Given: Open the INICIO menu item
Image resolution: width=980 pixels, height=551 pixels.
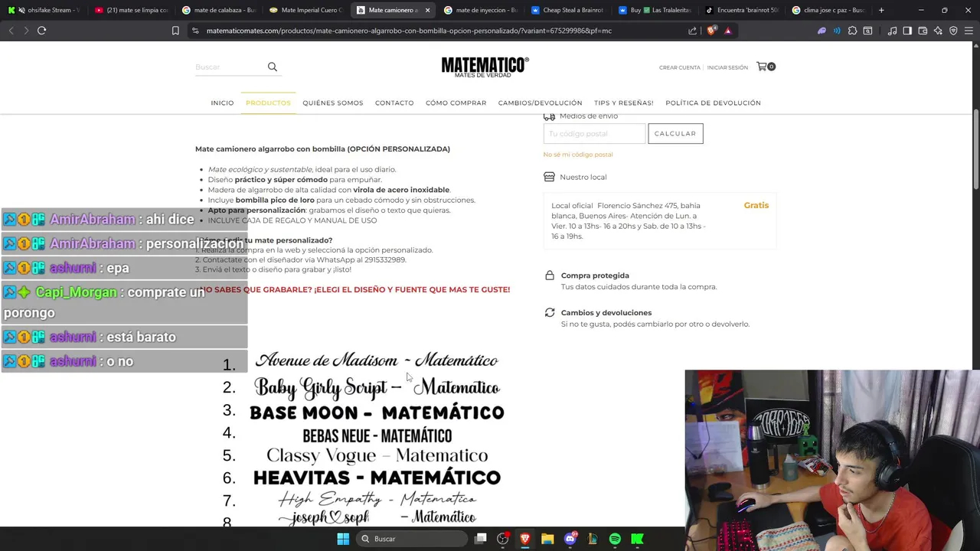Looking at the screenshot, I should point(222,103).
